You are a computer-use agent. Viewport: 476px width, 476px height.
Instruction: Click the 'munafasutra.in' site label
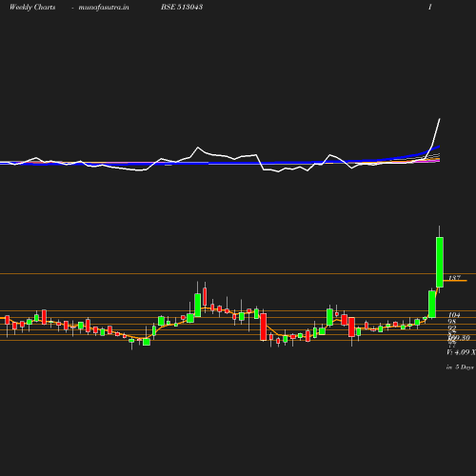tap(104, 7)
